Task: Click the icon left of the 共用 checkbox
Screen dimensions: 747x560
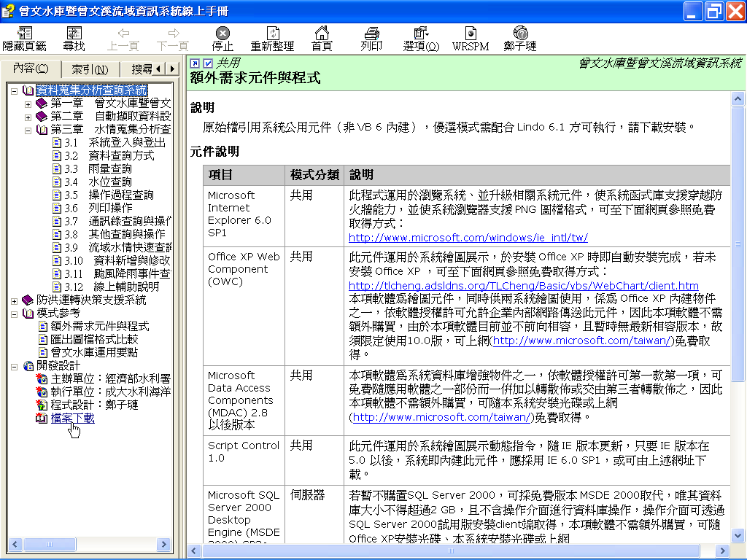Action: pos(195,64)
